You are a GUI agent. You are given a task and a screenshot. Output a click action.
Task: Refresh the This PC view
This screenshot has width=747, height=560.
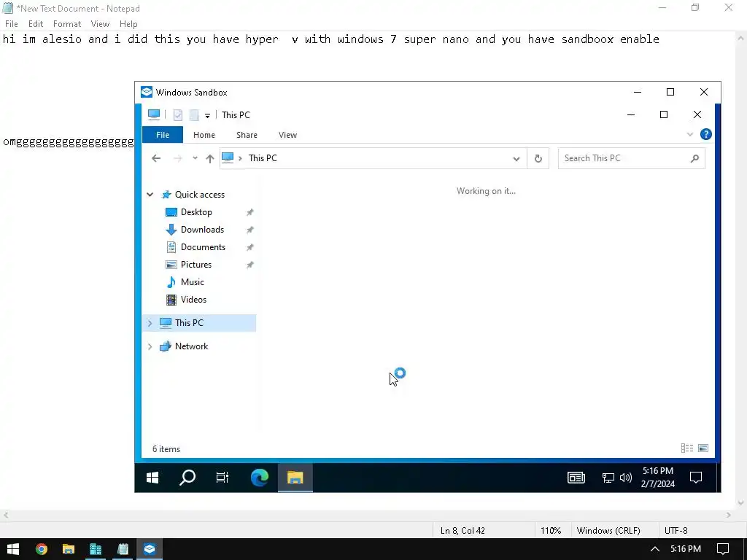538,158
